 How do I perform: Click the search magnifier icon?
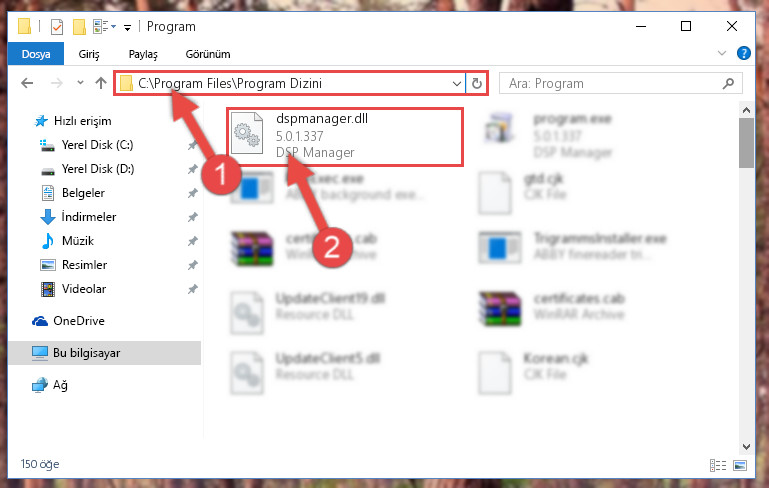click(728, 83)
